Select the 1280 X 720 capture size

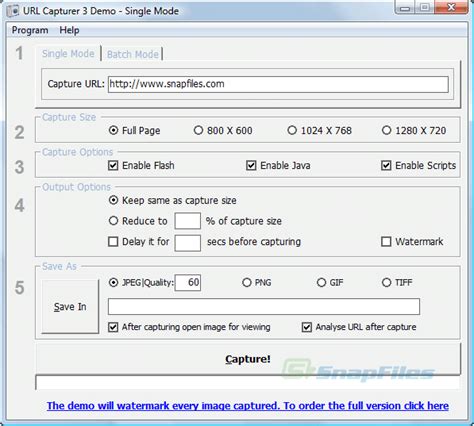click(414, 130)
